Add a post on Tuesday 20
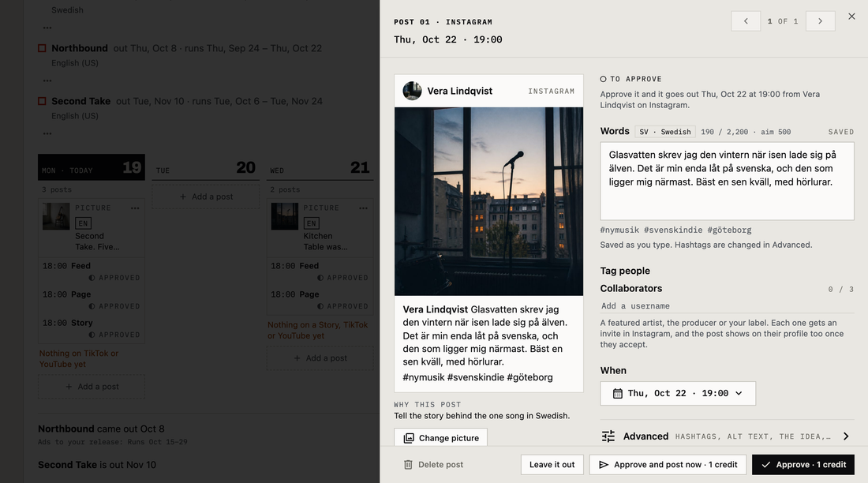This screenshot has width=868, height=483. coord(206,197)
